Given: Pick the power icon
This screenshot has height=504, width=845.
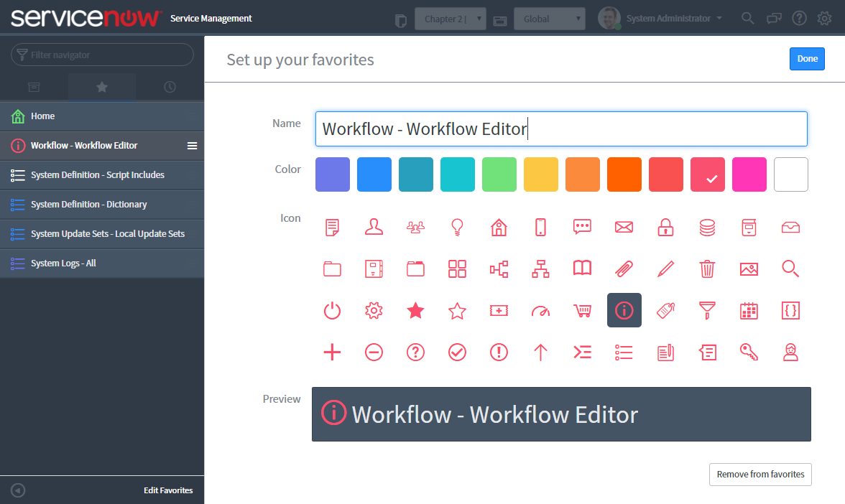Looking at the screenshot, I should [x=332, y=310].
